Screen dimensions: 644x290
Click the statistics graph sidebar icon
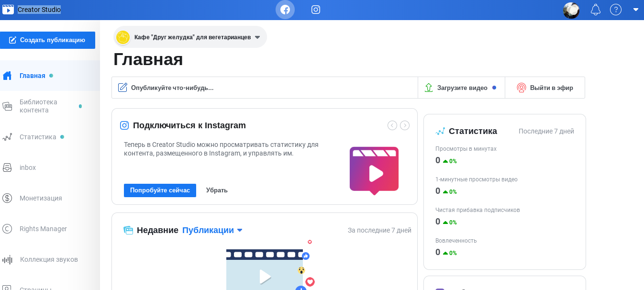(x=7, y=137)
